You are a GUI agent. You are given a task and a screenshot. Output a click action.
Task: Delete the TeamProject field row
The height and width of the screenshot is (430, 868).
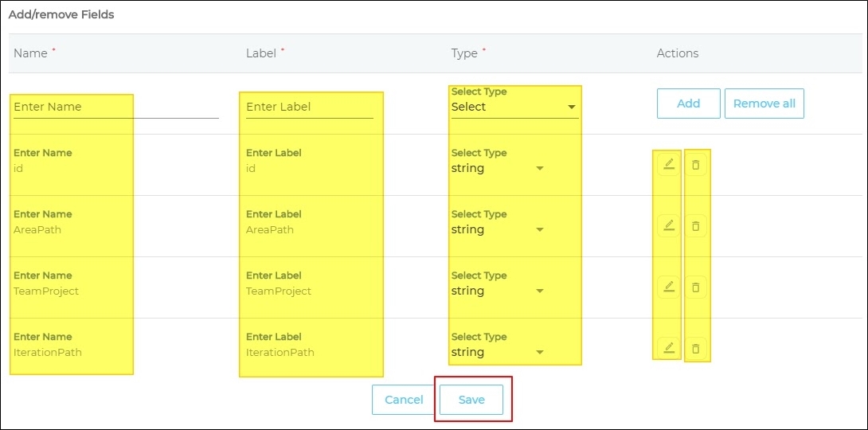(x=696, y=287)
